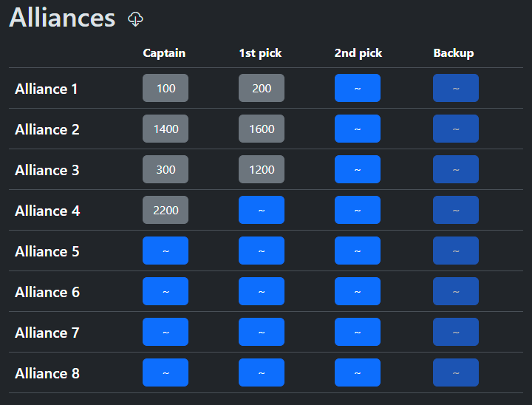Image resolution: width=532 pixels, height=405 pixels.
Task: Click the Alliance 6 1st pick slot
Action: tap(262, 291)
